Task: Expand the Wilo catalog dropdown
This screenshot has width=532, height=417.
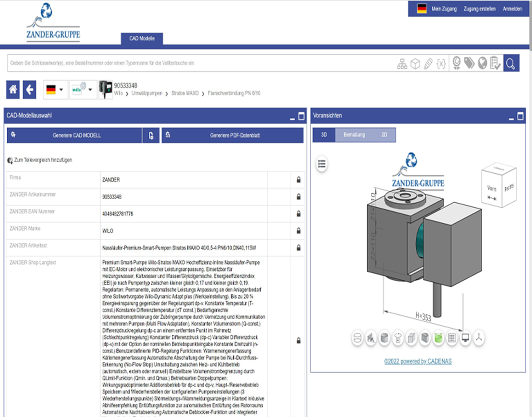Action: (83, 90)
